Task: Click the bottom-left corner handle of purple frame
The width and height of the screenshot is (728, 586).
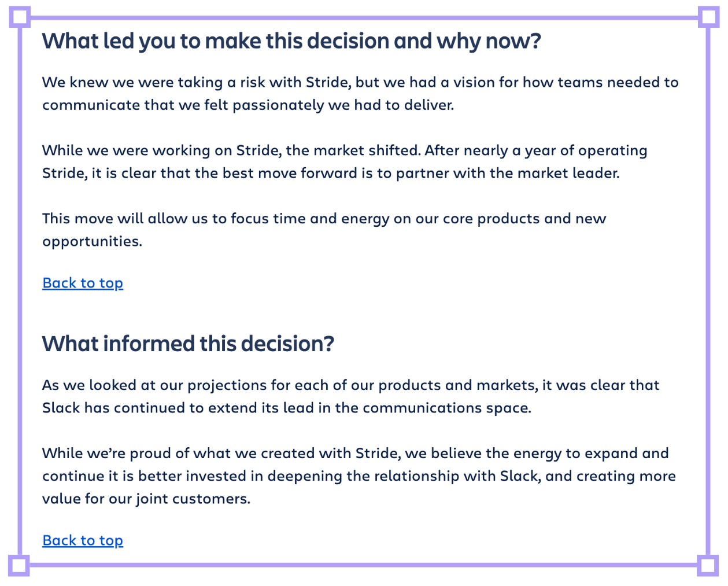Action: tap(19, 565)
